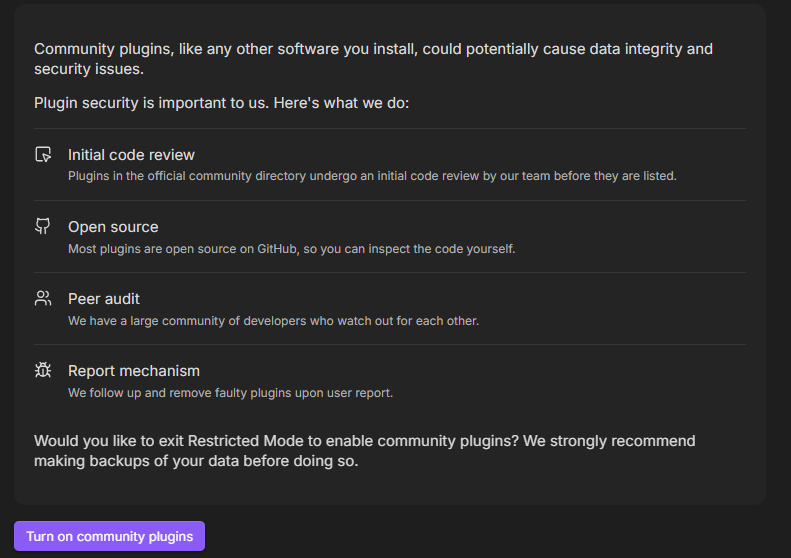Select the "Open source" heading

pos(113,227)
